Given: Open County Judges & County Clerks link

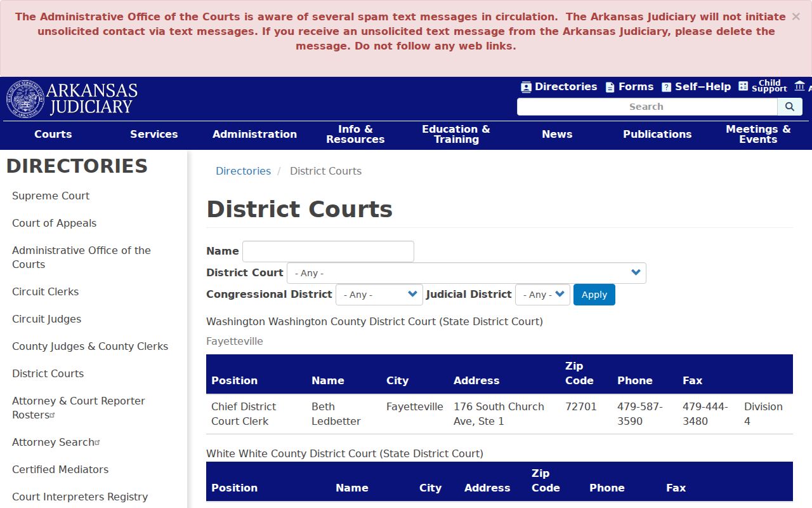Looking at the screenshot, I should coord(90,346).
